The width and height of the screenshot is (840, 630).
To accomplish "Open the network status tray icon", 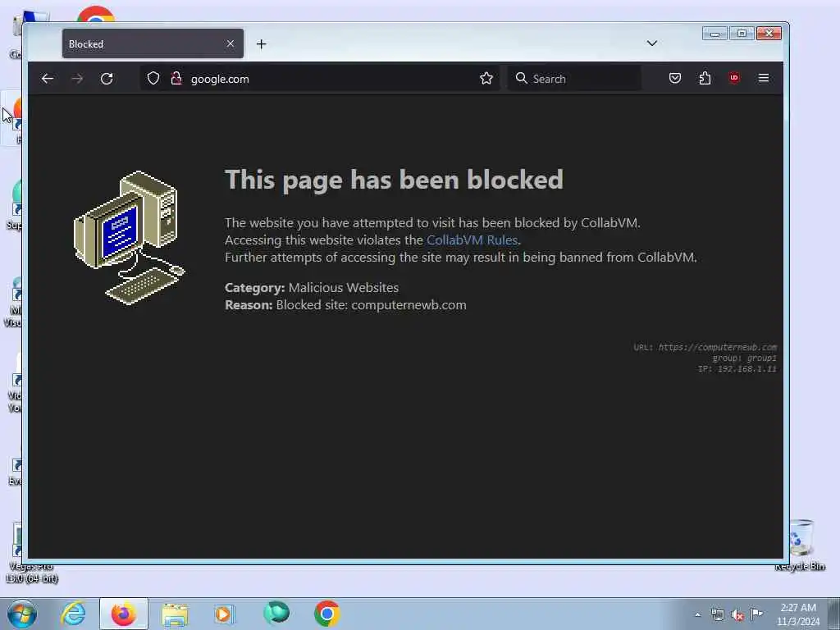I will (717, 615).
